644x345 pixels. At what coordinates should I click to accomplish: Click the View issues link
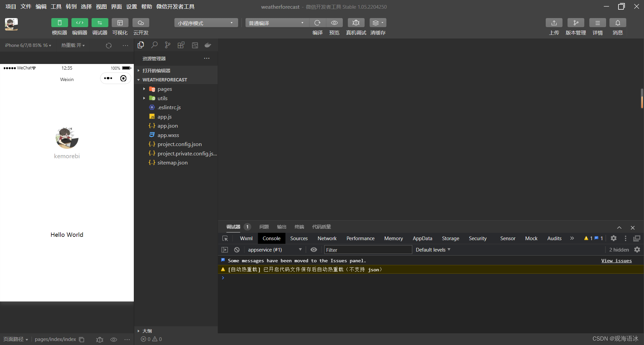pyautogui.click(x=616, y=261)
